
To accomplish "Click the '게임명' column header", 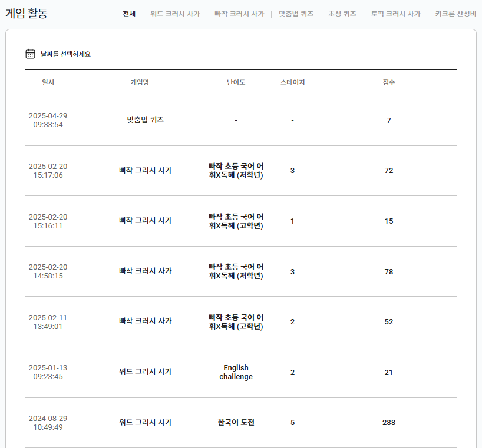I will coord(140,82).
